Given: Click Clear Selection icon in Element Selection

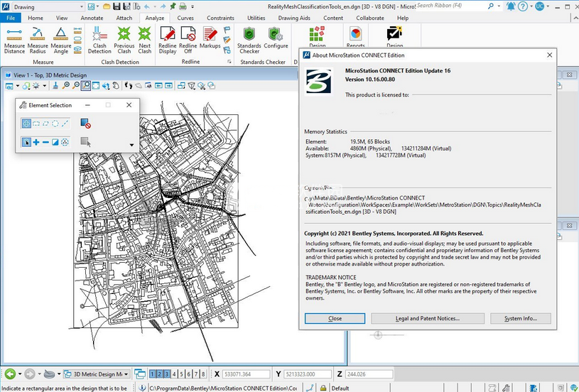Looking at the screenshot, I should (x=86, y=124).
